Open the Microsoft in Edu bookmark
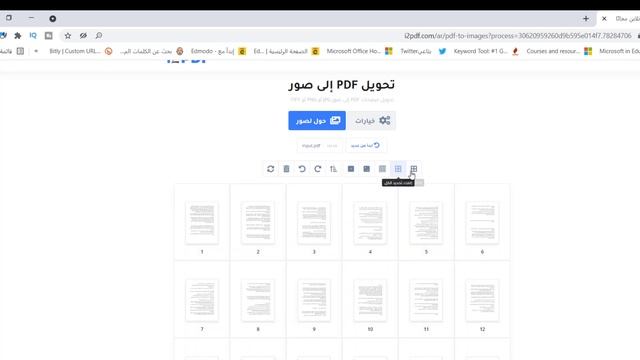 (x=619, y=51)
